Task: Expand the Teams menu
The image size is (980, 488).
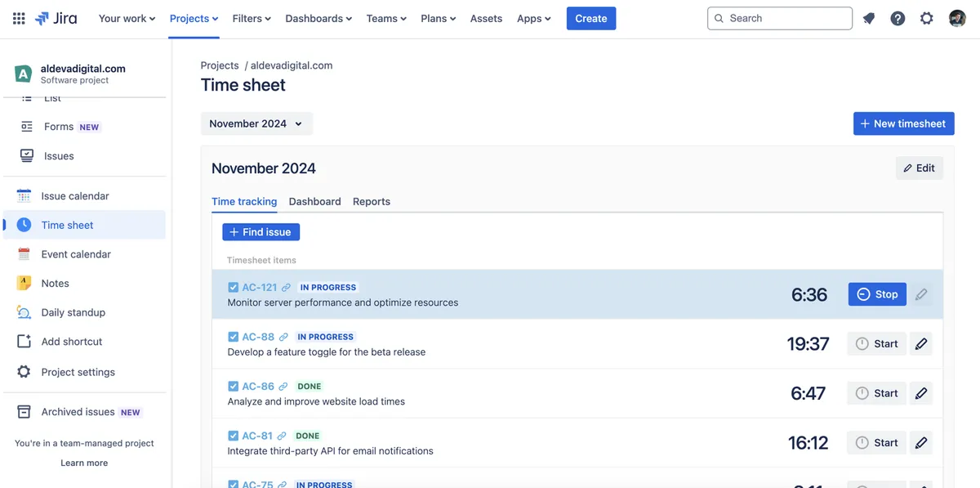Action: [x=386, y=18]
